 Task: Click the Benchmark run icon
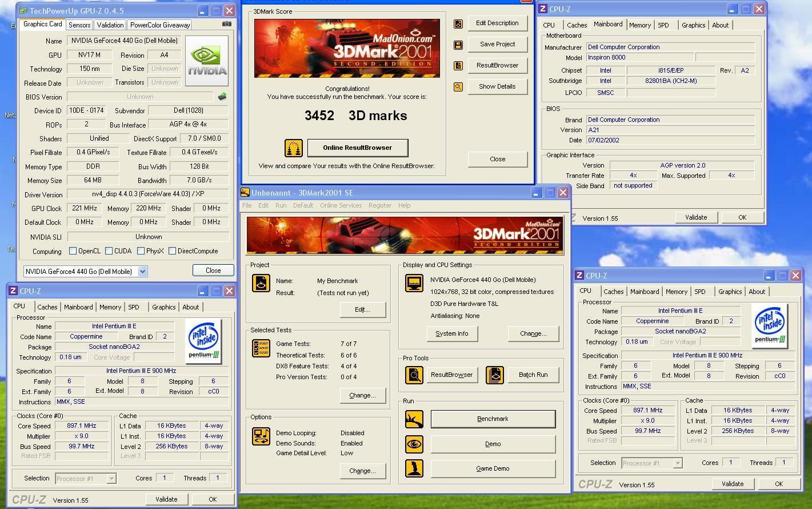pos(414,419)
